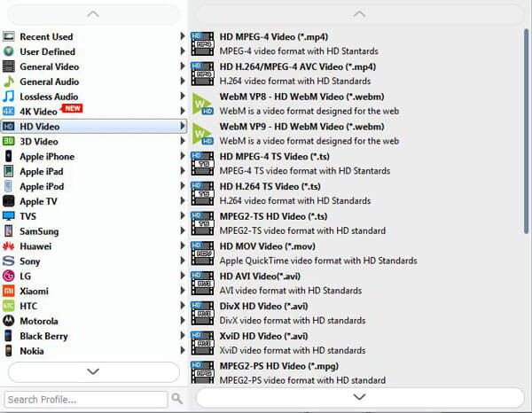Viewport: 532px width, 413px height.
Task: Expand General Video submenu arrow
Action: point(183,66)
